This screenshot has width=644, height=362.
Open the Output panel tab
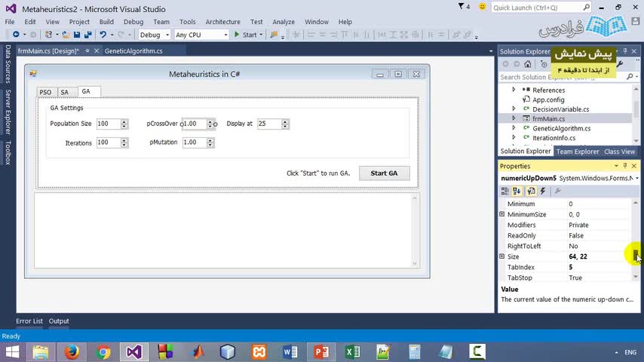(x=59, y=321)
